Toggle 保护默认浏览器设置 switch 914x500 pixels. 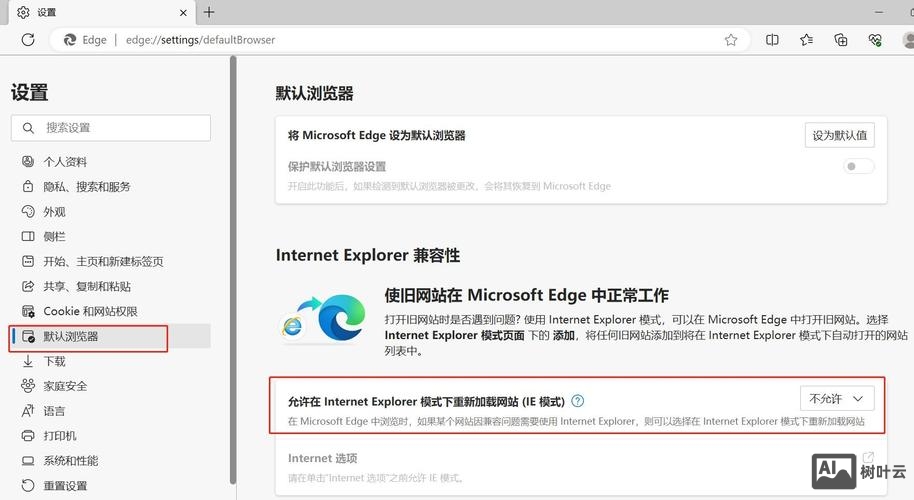[858, 167]
